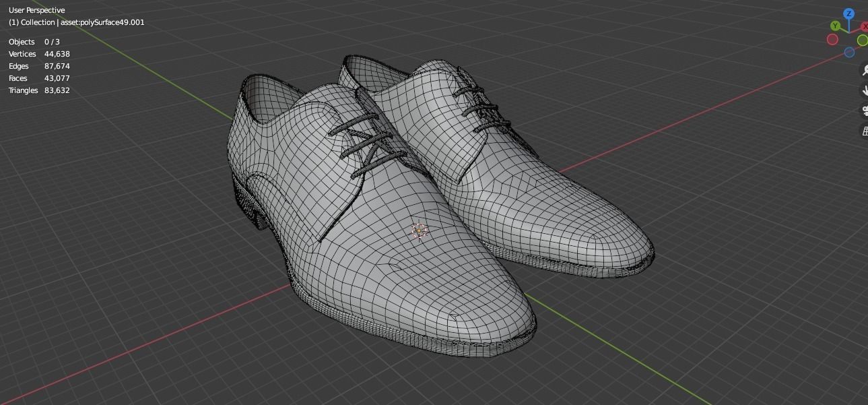Click the red X axis gizmo handle

click(865, 26)
